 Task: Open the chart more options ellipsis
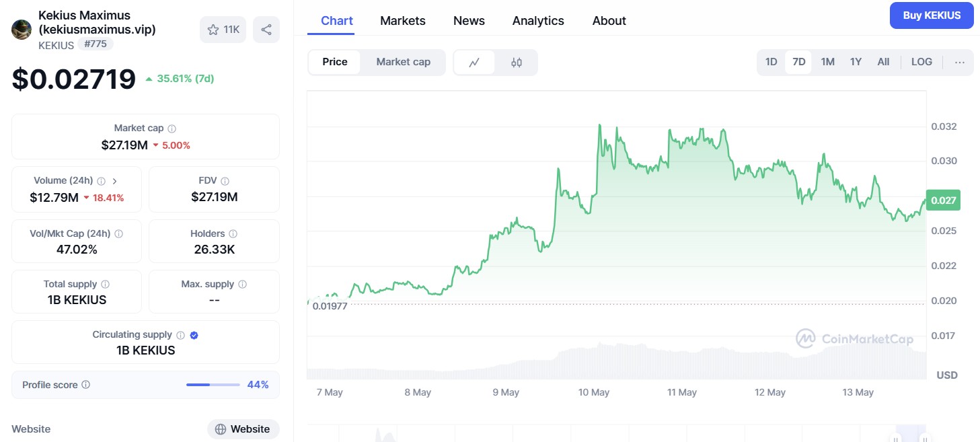[959, 62]
